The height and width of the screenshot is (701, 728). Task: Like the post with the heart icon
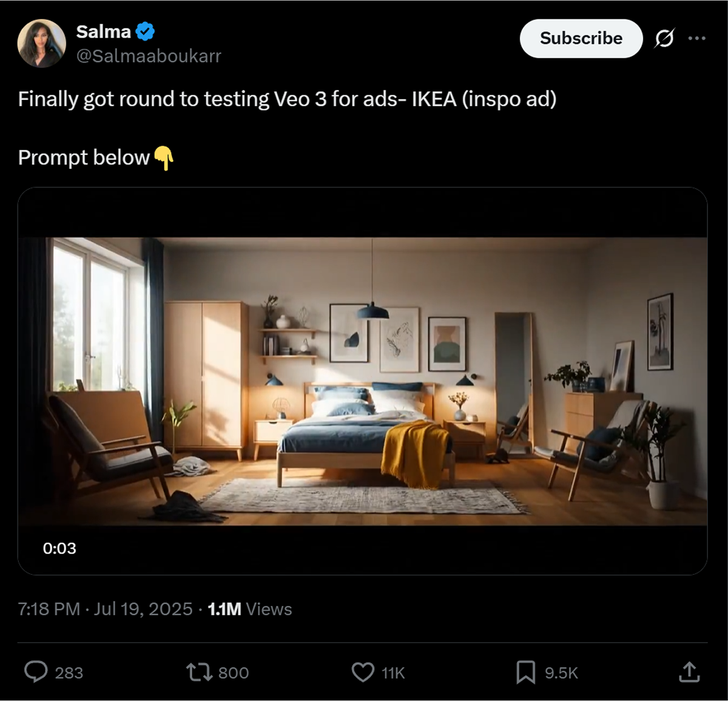363,672
